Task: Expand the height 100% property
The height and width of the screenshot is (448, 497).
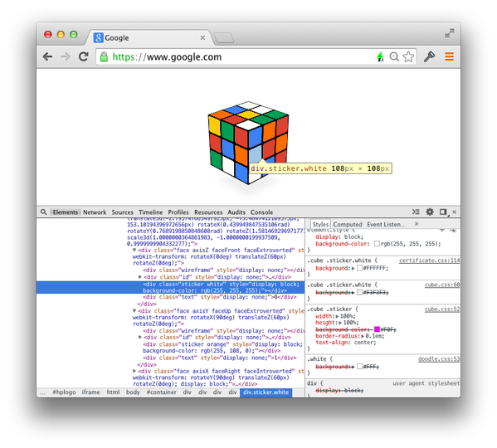Action: (341, 323)
